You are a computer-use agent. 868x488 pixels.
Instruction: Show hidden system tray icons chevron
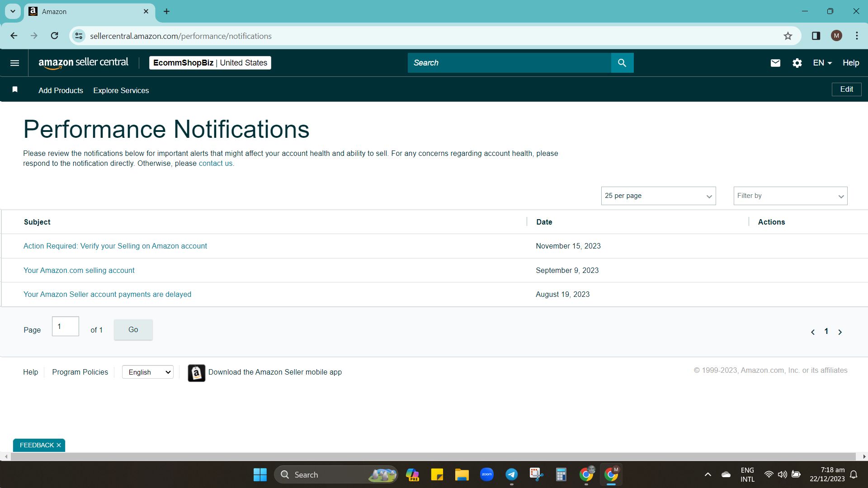click(x=708, y=474)
